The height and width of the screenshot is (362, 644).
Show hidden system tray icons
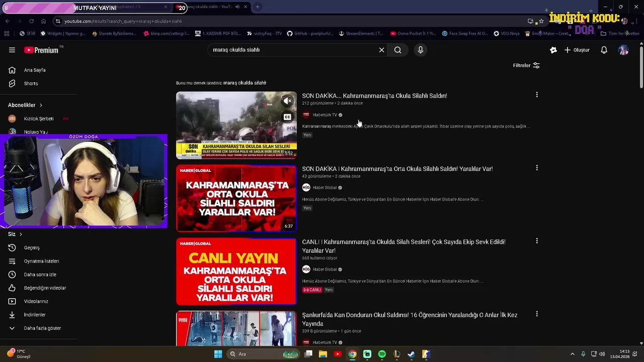[x=572, y=354]
